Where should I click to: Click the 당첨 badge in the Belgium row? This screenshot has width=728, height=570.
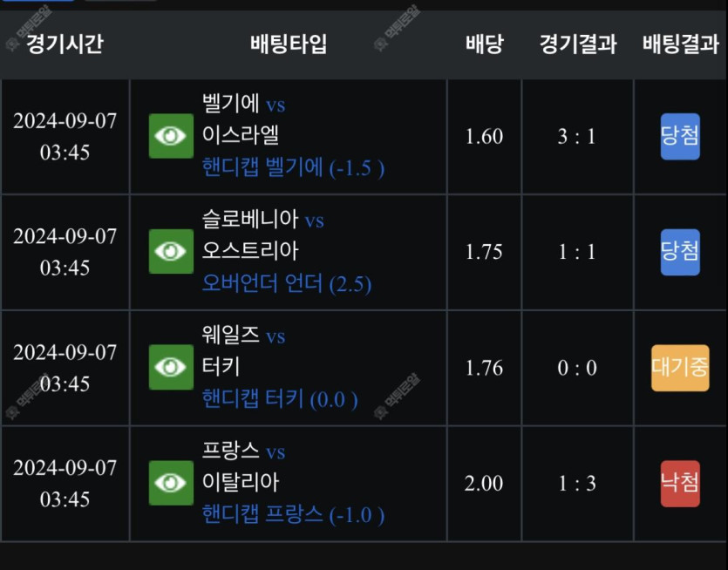coord(680,136)
